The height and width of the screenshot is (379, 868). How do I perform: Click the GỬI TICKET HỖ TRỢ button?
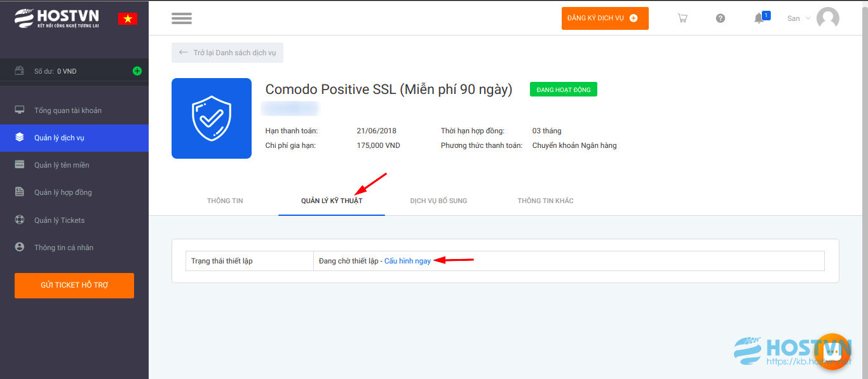click(74, 285)
